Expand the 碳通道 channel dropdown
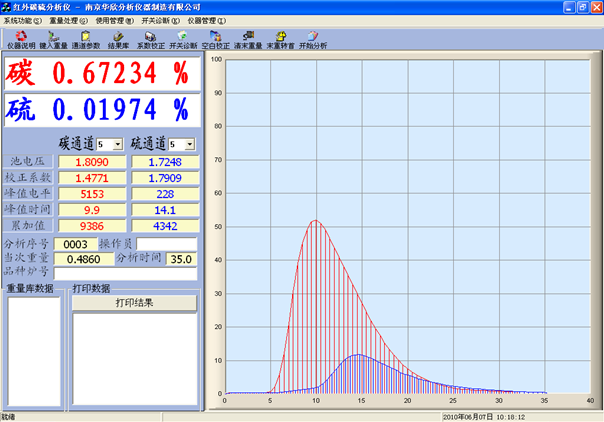The image size is (604, 422). pyautogui.click(x=118, y=144)
